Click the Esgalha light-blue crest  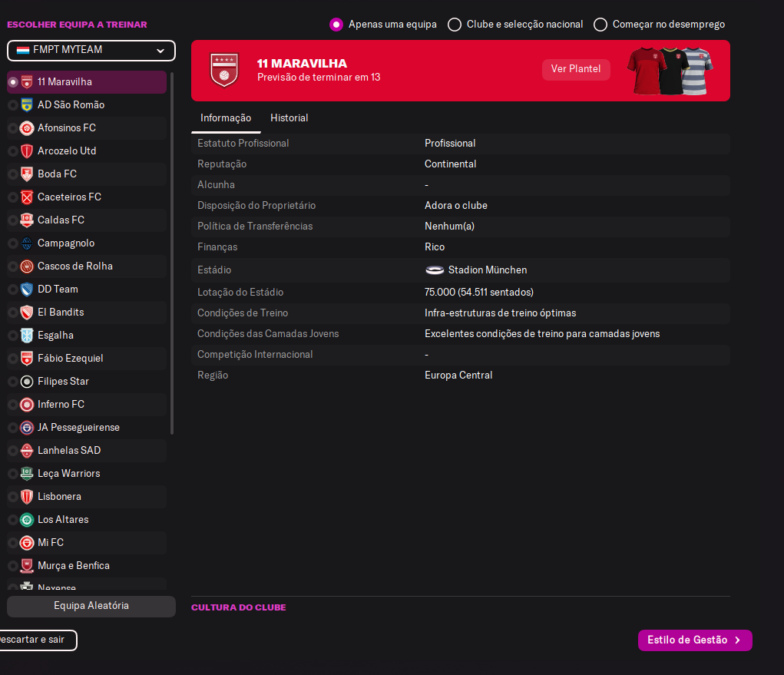pyautogui.click(x=27, y=335)
